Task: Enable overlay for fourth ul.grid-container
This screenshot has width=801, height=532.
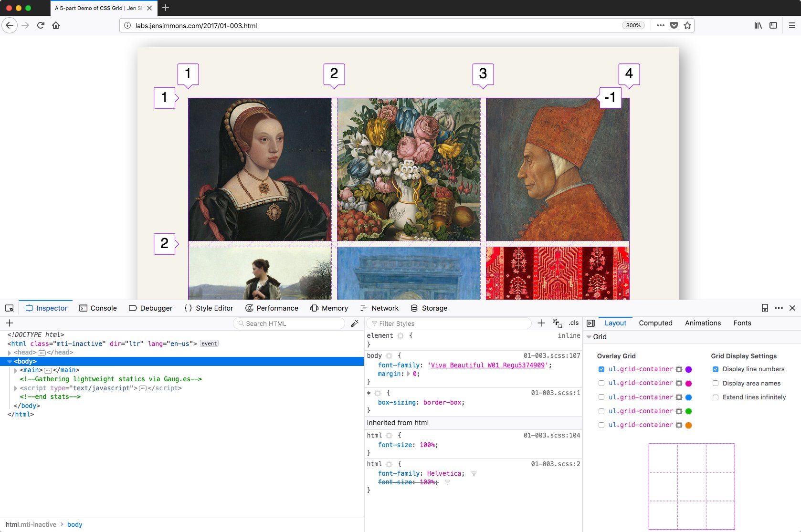Action: 601,411
